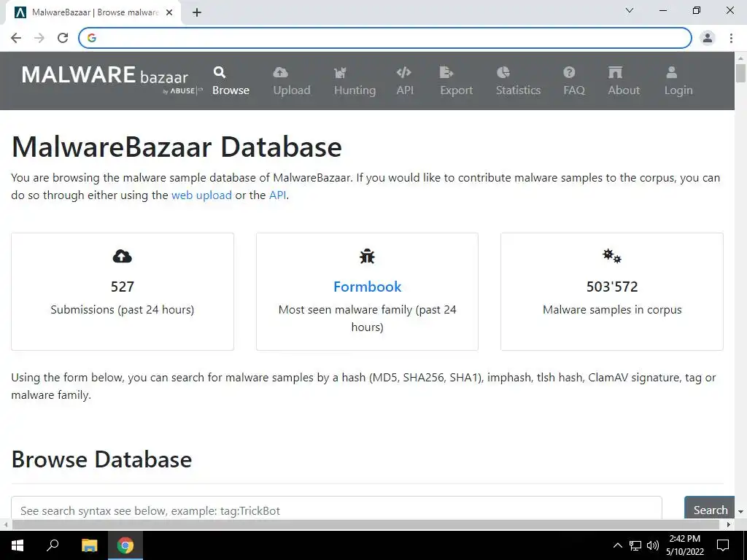747x560 pixels.
Task: Reload the page with the refresh icon
Action: (63, 38)
